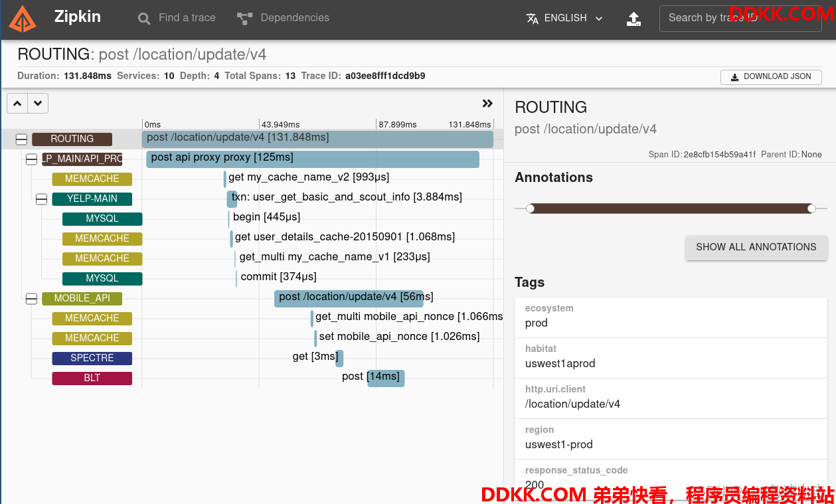Focus the Search by trace ID field
836x504 pixels.
(740, 19)
